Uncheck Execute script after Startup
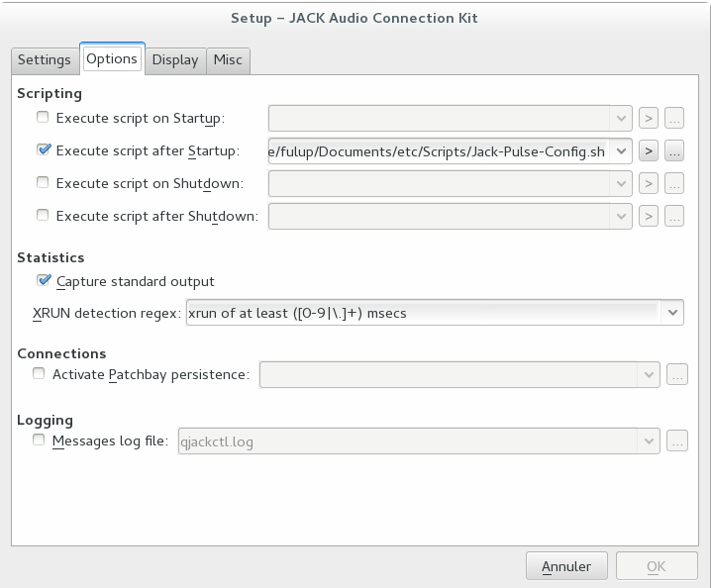Screen dimensions: 711x588 (x=43, y=151)
